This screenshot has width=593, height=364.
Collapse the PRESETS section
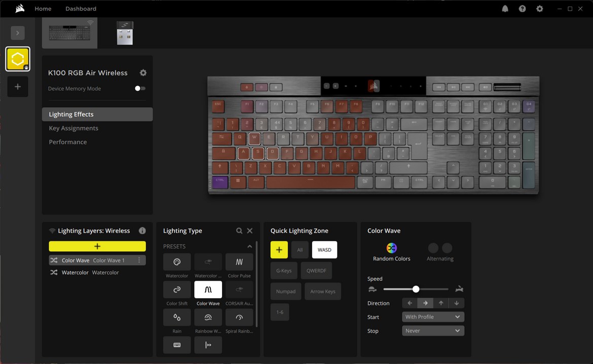[249, 246]
